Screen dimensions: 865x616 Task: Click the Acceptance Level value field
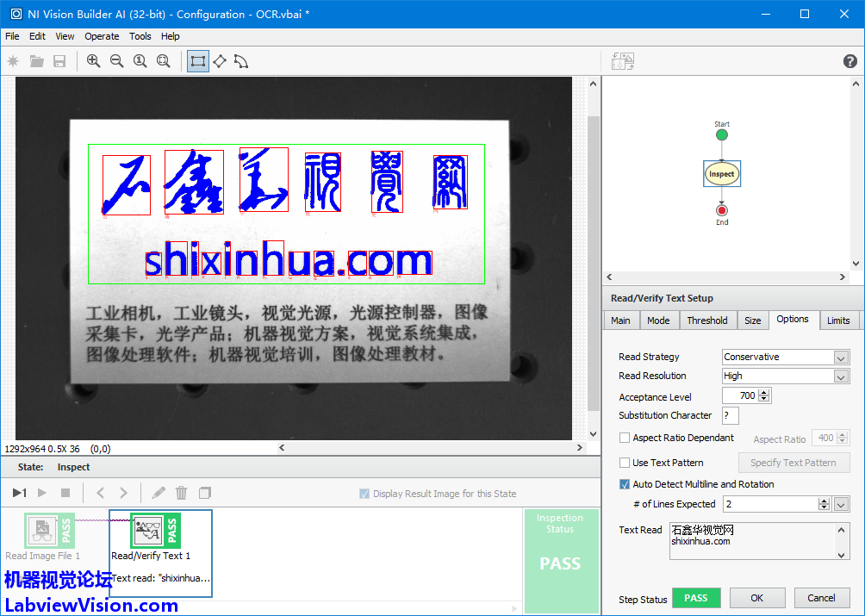tap(740, 395)
